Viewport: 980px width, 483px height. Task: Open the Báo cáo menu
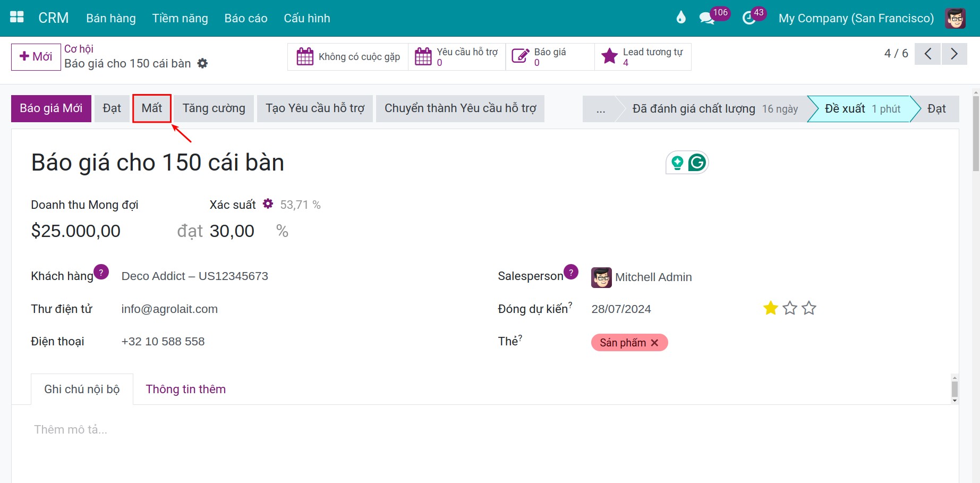(246, 18)
